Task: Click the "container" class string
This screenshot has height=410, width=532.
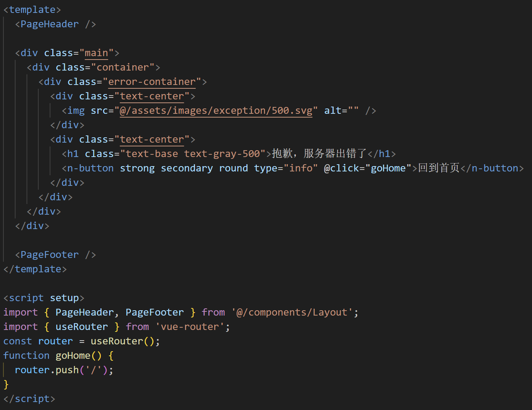Action: point(122,68)
